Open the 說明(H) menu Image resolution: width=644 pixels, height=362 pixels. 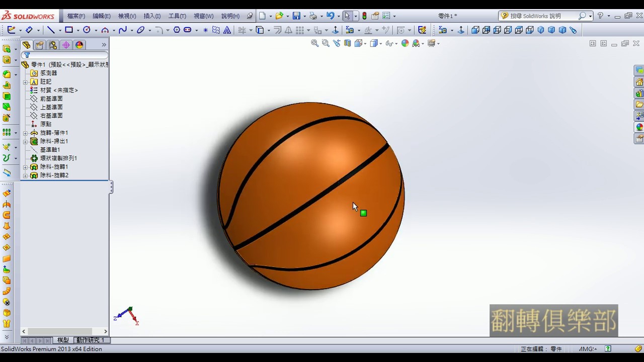(x=230, y=16)
